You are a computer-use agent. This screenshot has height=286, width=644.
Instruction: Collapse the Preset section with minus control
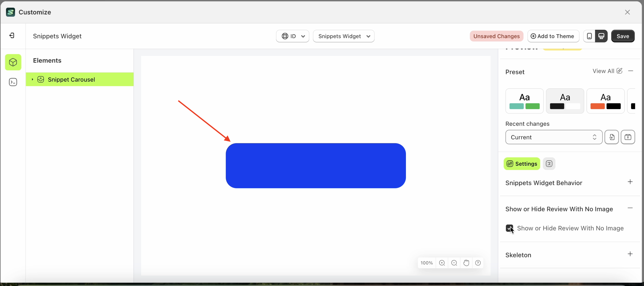631,71
